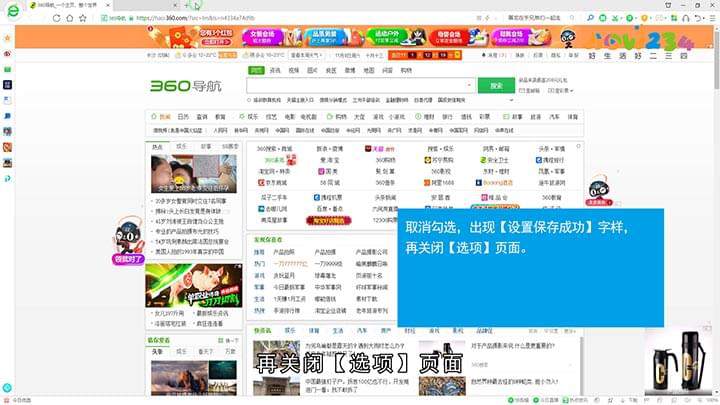Open the search box suggestions dropdown arrow
720x405 pixels.
click(x=469, y=85)
